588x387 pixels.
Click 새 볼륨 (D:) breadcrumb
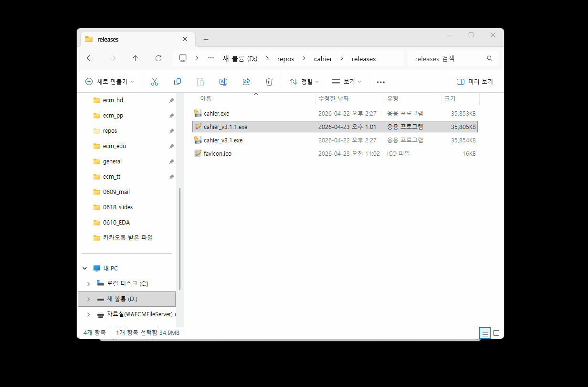click(240, 59)
